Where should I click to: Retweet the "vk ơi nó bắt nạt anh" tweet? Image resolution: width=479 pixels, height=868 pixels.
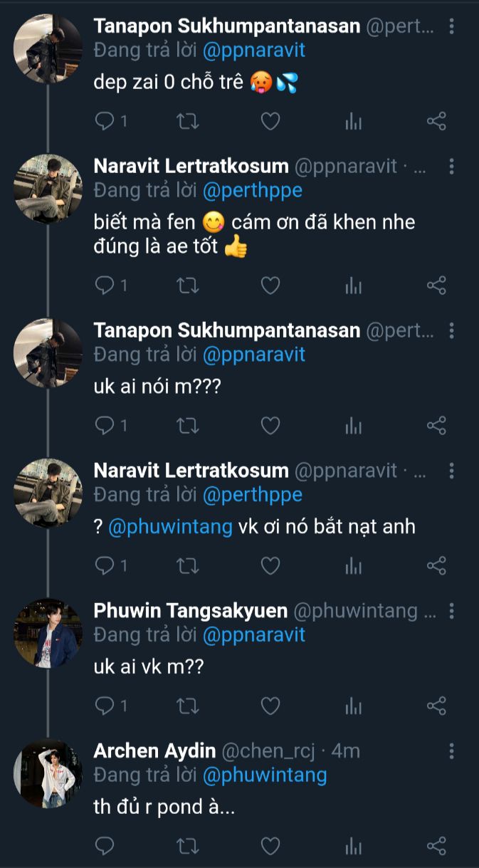[x=187, y=565]
